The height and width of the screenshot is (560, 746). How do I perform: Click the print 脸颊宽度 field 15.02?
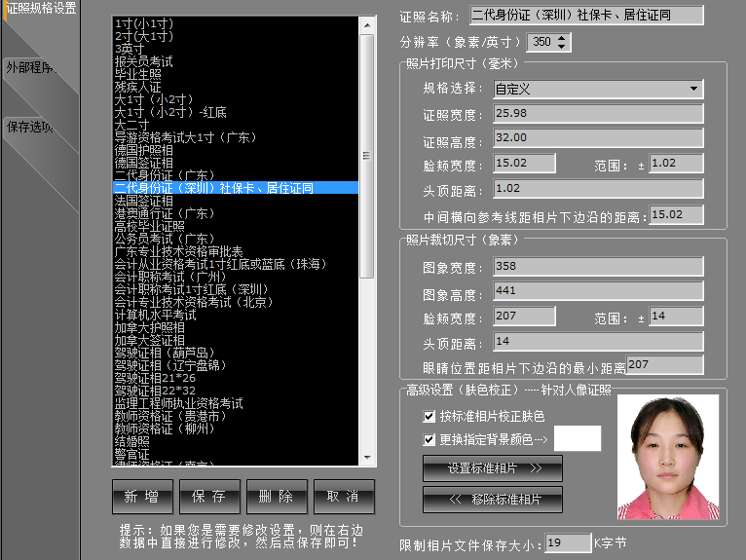[x=524, y=164]
